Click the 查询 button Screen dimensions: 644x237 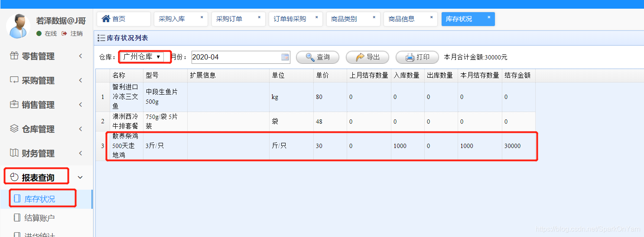pyautogui.click(x=318, y=57)
